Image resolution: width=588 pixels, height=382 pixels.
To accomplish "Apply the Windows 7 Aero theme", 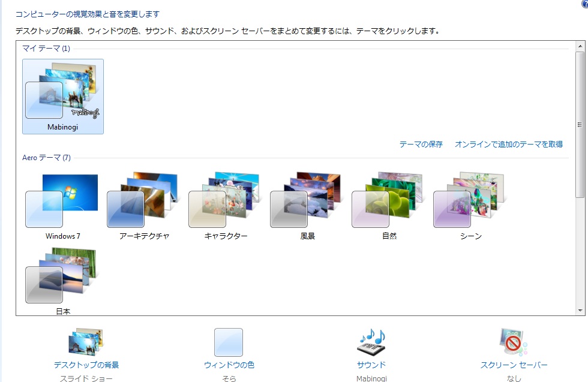I will click(x=62, y=206).
